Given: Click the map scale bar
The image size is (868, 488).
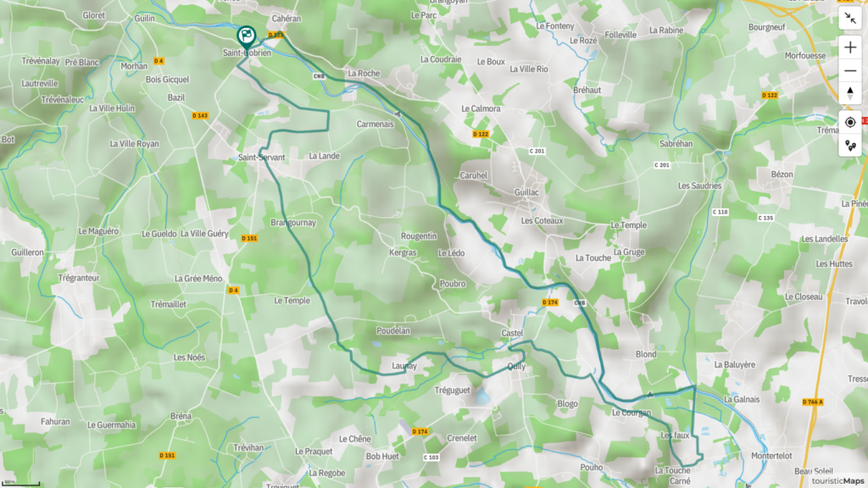Looking at the screenshot, I should tap(20, 483).
